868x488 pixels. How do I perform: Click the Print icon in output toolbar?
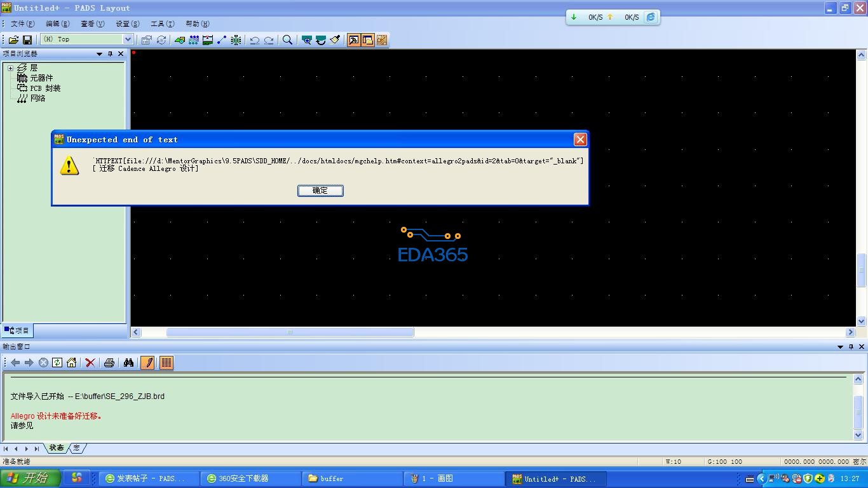click(x=109, y=363)
